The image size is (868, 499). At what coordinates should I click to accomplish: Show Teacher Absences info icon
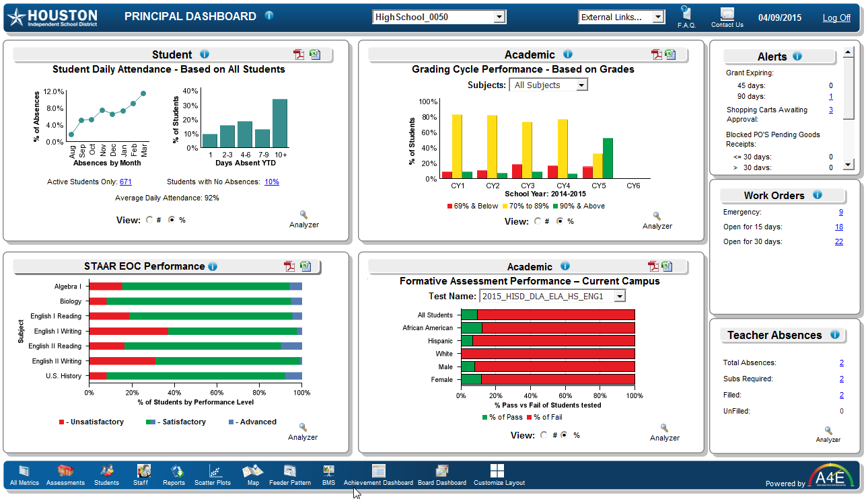(835, 335)
